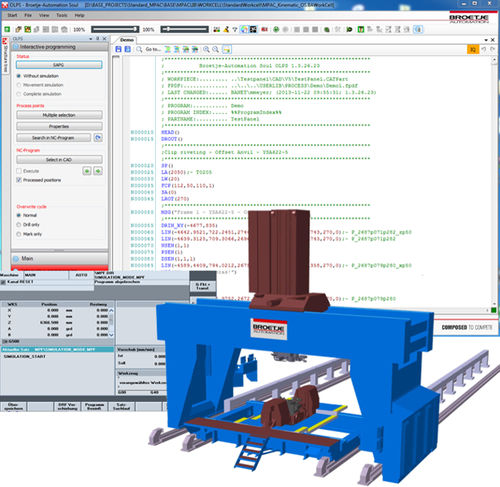Click the Multiple selection button
Viewport: 500px width, 487px height.
59,115
